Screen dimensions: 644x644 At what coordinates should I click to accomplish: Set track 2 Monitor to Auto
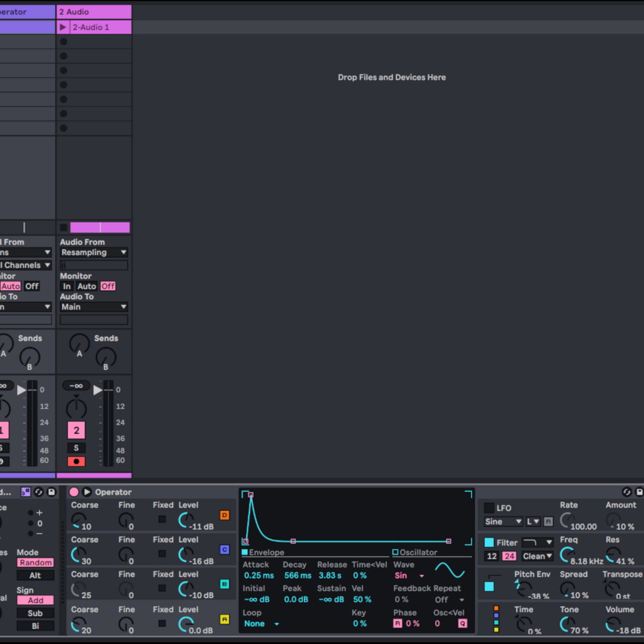point(86,286)
